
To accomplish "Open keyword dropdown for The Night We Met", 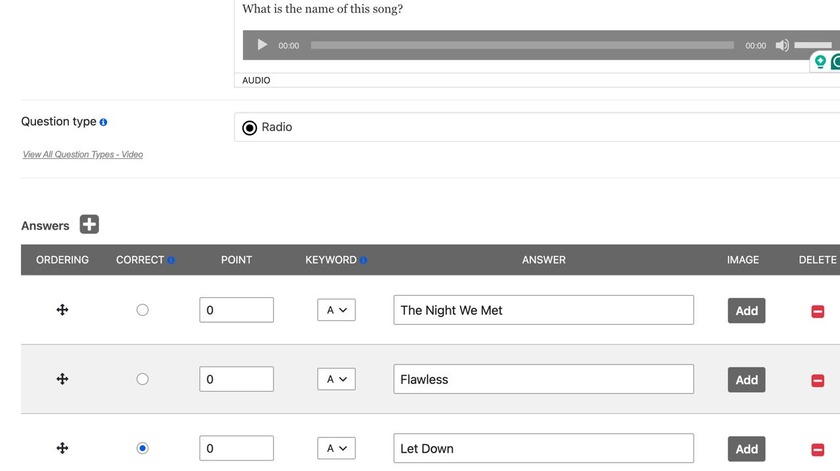I will (x=336, y=310).
